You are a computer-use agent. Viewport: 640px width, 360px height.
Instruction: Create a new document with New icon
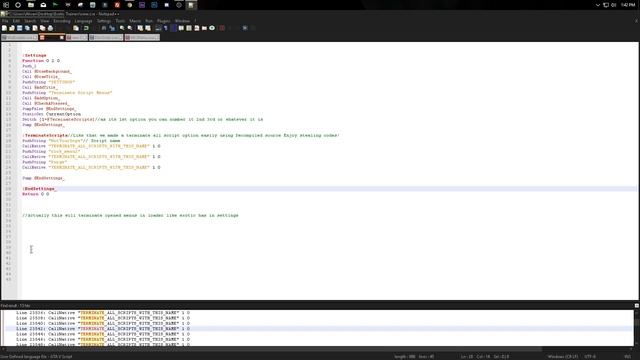point(4,28)
